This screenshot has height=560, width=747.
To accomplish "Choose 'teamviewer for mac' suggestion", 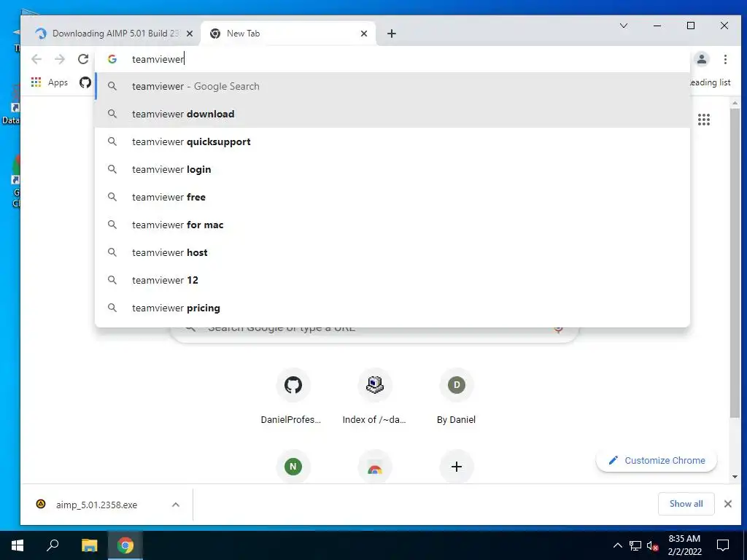I will pos(392,225).
